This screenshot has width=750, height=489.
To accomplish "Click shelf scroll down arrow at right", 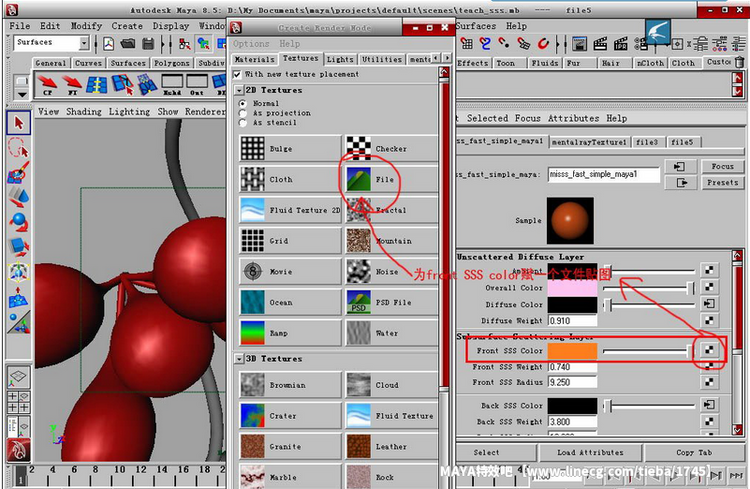I will coord(738,91).
